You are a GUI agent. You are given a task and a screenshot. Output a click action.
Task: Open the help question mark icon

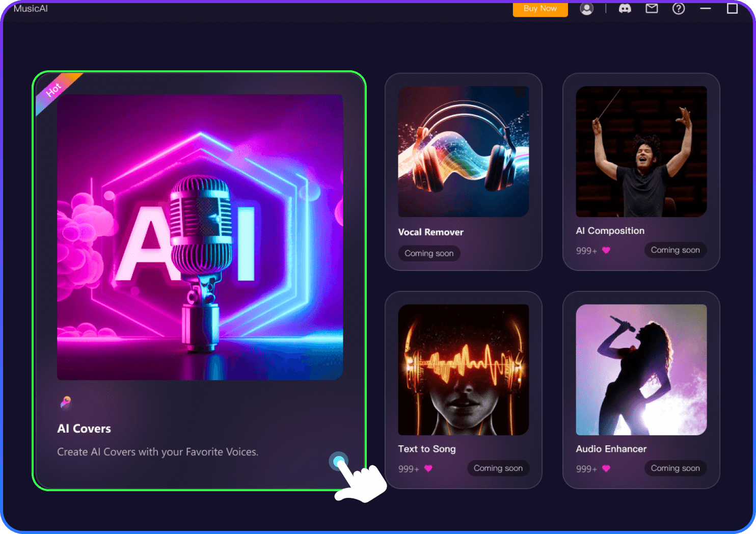click(x=679, y=9)
